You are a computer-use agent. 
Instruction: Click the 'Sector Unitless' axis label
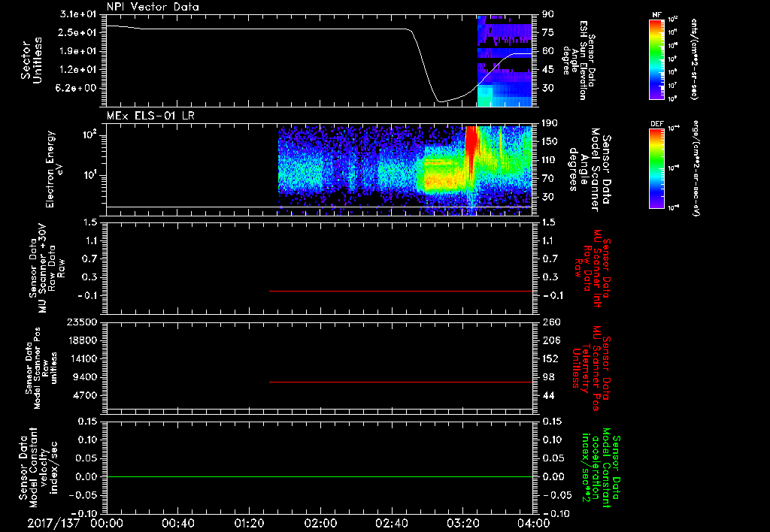pos(32,60)
